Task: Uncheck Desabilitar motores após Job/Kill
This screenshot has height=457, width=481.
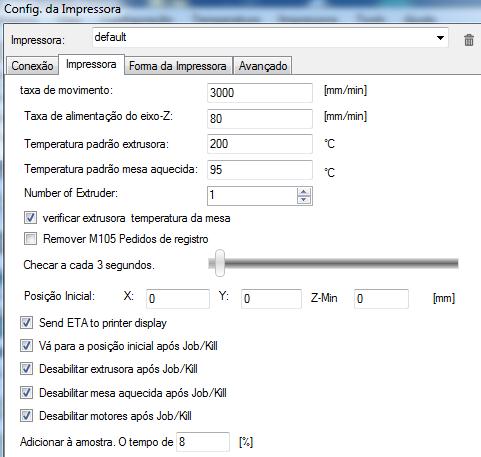Action: click(26, 416)
